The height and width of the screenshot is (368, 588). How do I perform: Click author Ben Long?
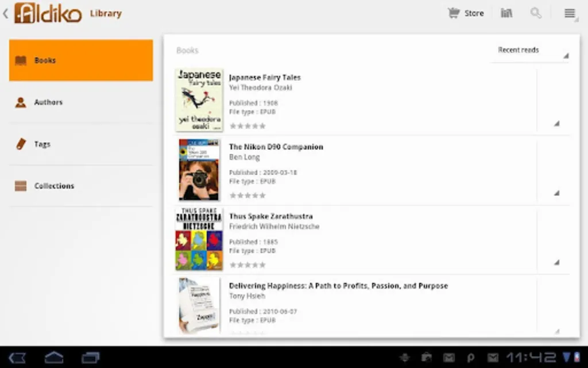244,157
